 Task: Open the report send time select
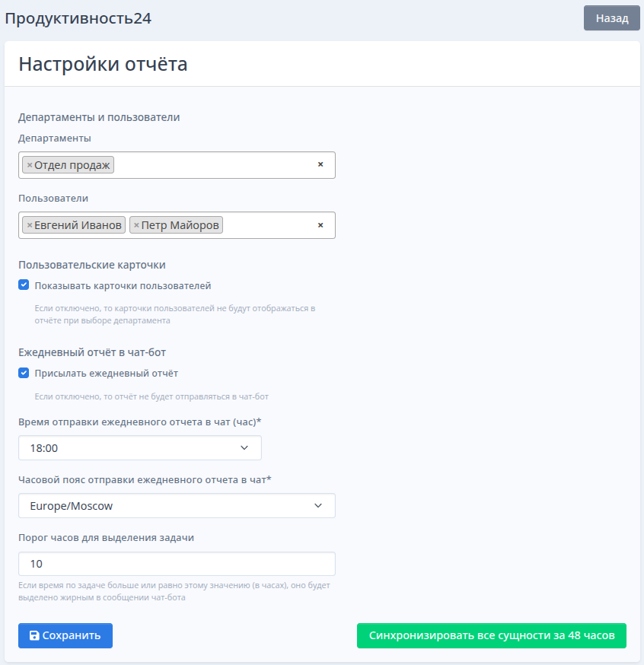[140, 448]
